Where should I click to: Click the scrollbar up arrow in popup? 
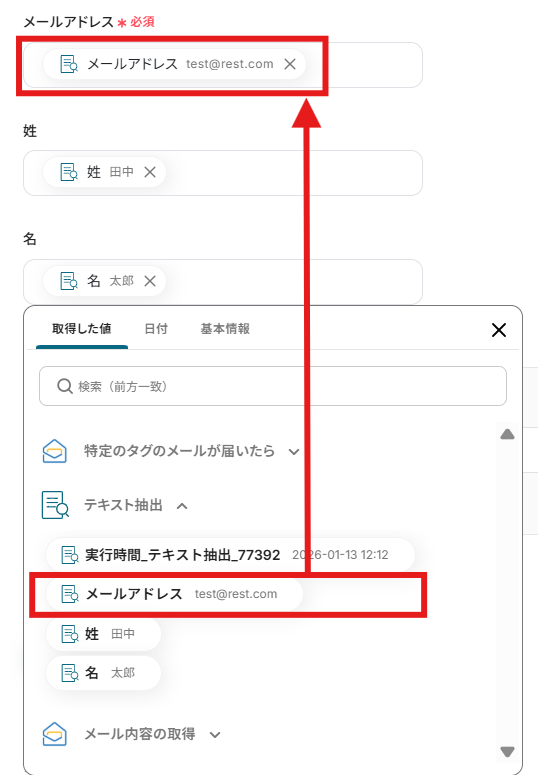click(507, 434)
